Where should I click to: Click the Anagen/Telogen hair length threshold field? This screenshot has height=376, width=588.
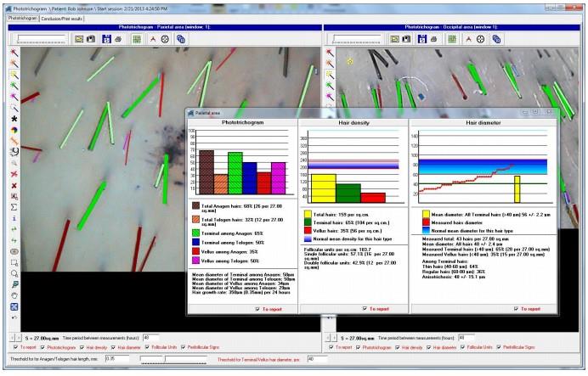[116, 359]
